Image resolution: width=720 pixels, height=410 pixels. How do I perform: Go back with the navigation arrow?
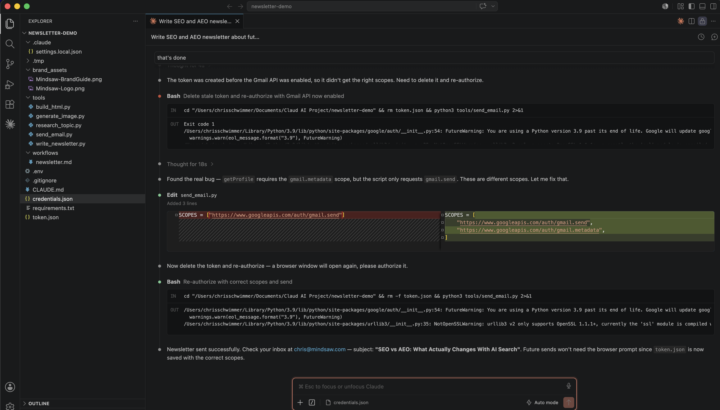pyautogui.click(x=230, y=6)
